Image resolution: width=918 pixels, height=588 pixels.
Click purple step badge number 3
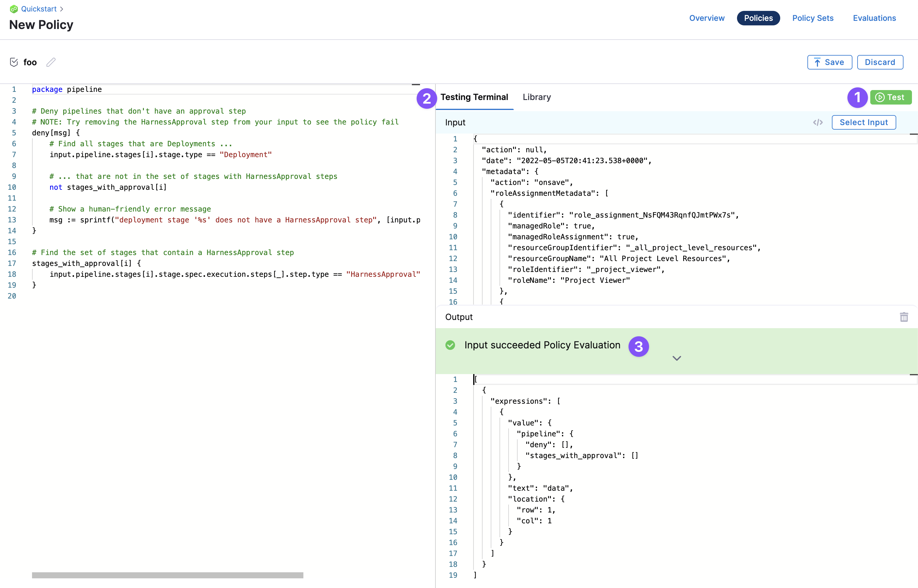638,346
